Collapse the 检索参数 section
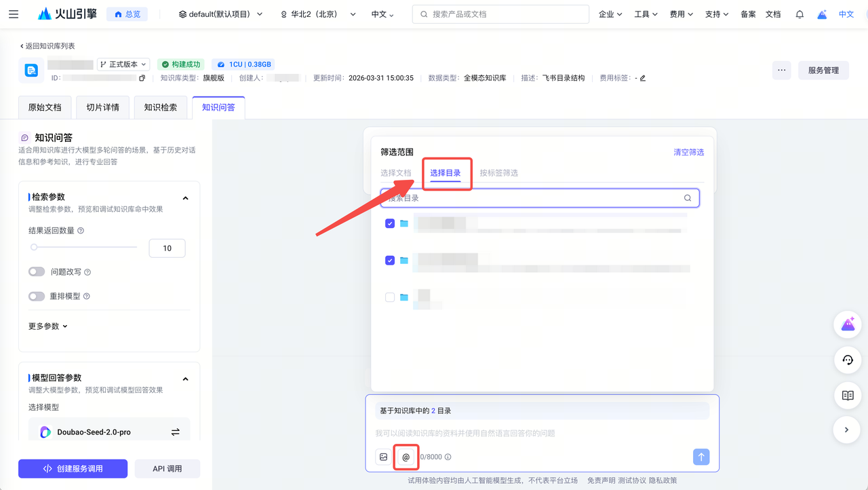The height and width of the screenshot is (490, 868). pyautogui.click(x=185, y=198)
